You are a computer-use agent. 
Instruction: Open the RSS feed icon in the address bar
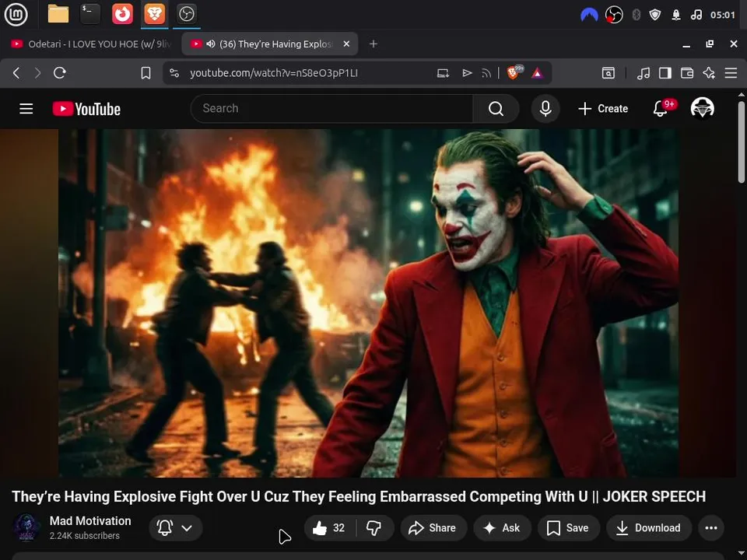[486, 73]
